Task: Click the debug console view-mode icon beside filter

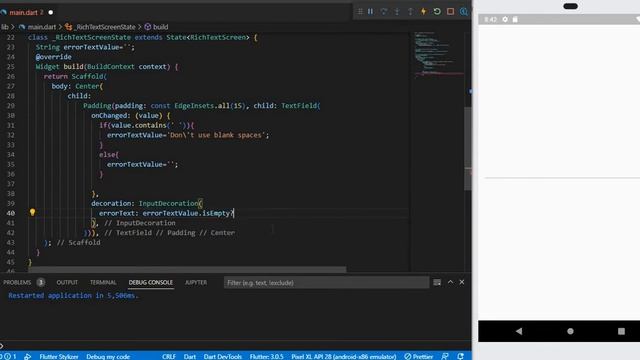Action: [x=437, y=282]
